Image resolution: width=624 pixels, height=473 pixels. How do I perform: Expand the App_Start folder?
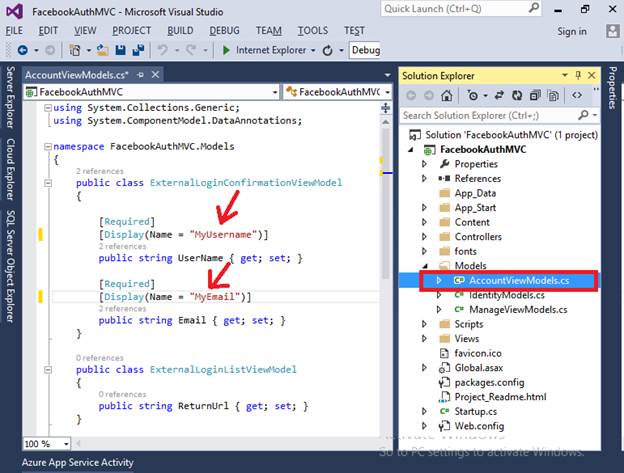(x=424, y=208)
